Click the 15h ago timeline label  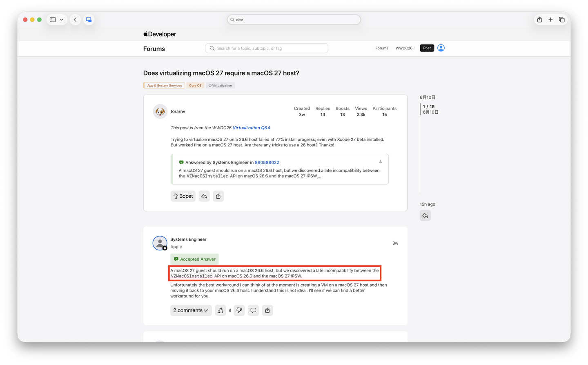pos(428,204)
